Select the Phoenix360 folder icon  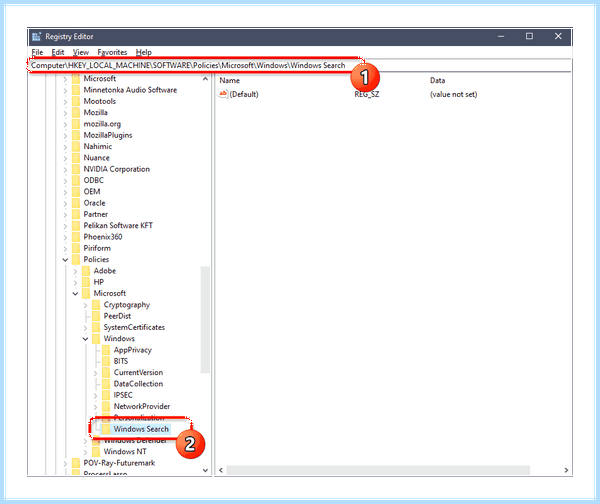click(x=76, y=237)
